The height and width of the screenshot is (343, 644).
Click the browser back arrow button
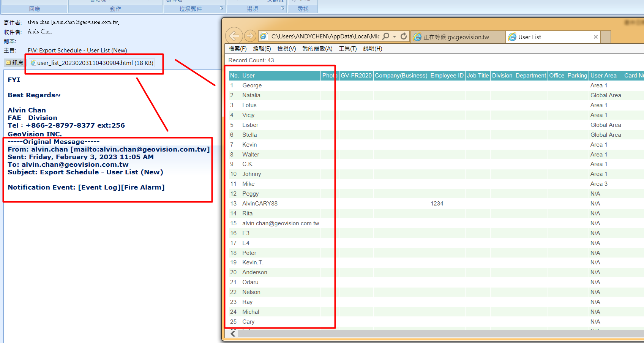pyautogui.click(x=234, y=36)
